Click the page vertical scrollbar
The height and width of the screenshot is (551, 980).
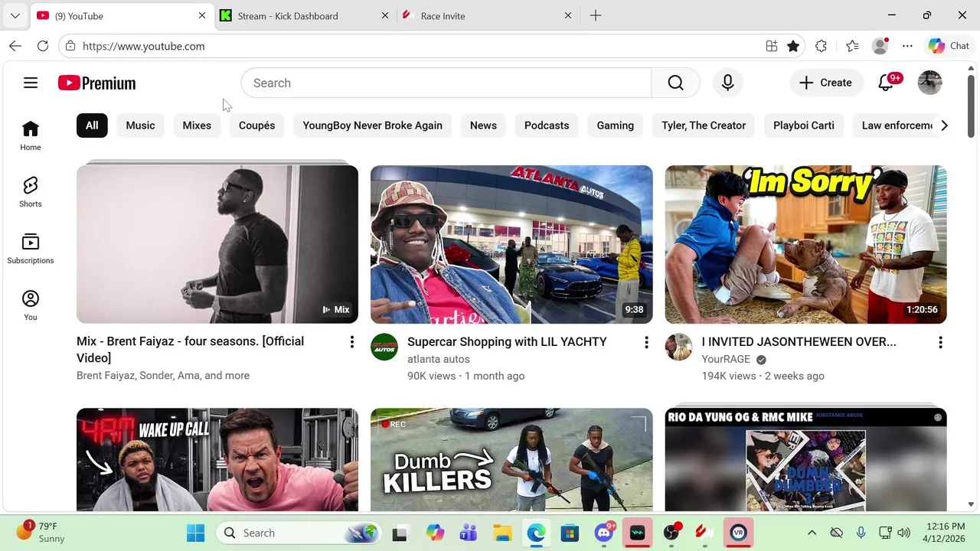tap(971, 106)
